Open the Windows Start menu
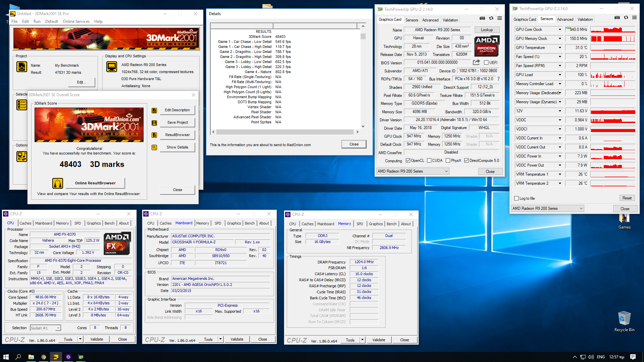Screen dimensions: 644x362 [6, 357]
